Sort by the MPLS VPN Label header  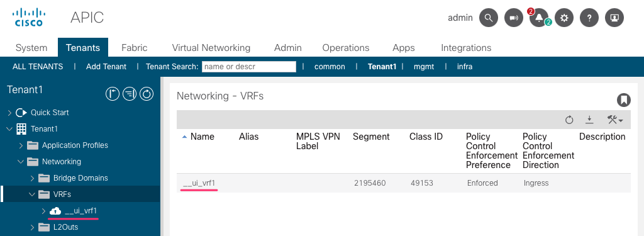coord(318,141)
